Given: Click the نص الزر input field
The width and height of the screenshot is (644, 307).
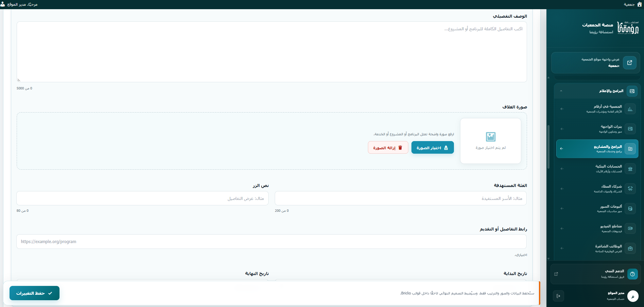Looking at the screenshot, I should 142,198.
